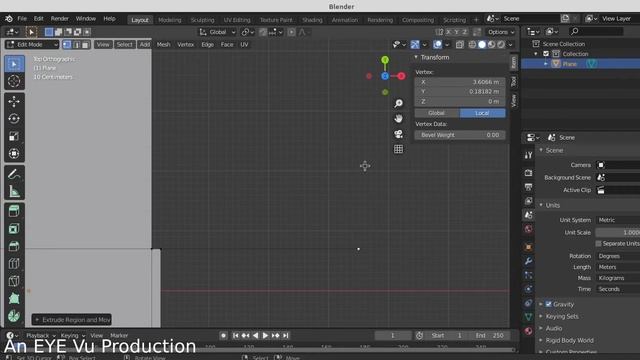Select the Transform tool
This screenshot has width=640, height=360.
coord(14,153)
